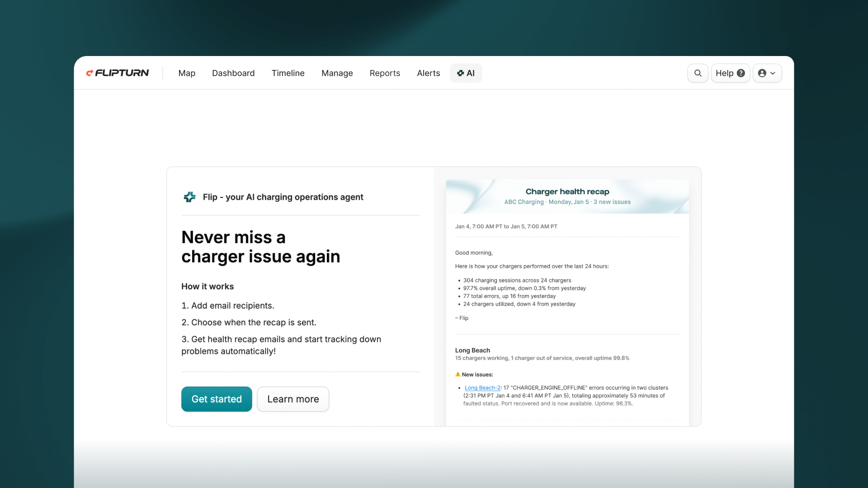Go to the Timeline tab
The height and width of the screenshot is (488, 868).
[288, 73]
